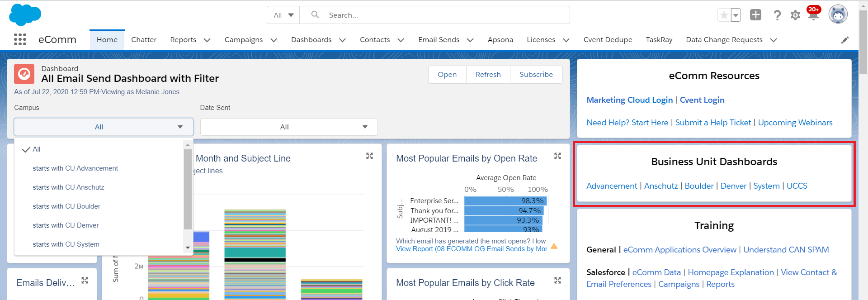Image resolution: width=868 pixels, height=300 pixels.
Task: Click the campus list scrollbar thumb
Action: [188, 189]
